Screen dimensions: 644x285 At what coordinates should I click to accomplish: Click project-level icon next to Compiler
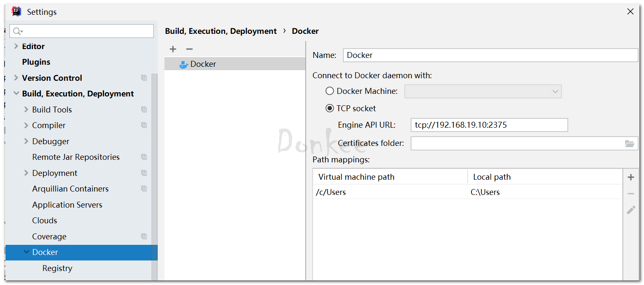(x=144, y=125)
